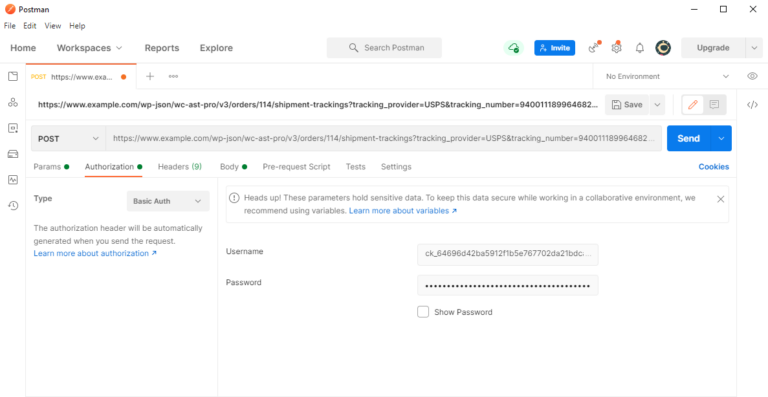The image size is (768, 397).
Task: Click the Password input field
Action: (x=507, y=285)
